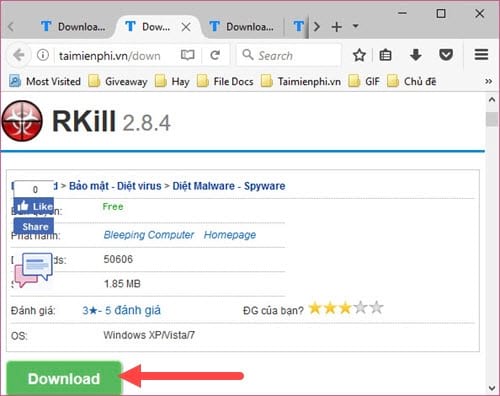Minimize the browser window

[x=402, y=13]
